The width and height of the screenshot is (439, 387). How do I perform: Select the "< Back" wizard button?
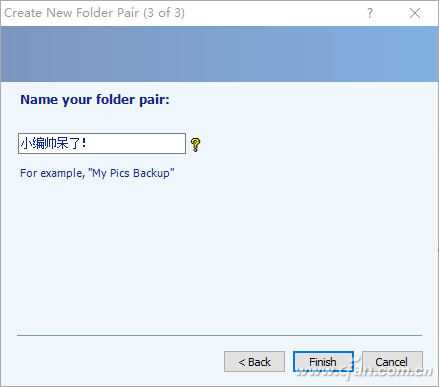tap(254, 362)
